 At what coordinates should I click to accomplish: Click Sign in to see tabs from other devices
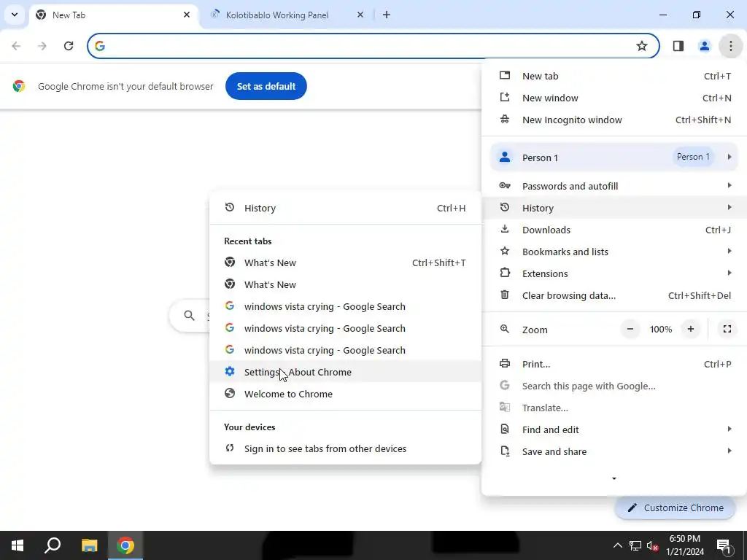coord(345,449)
